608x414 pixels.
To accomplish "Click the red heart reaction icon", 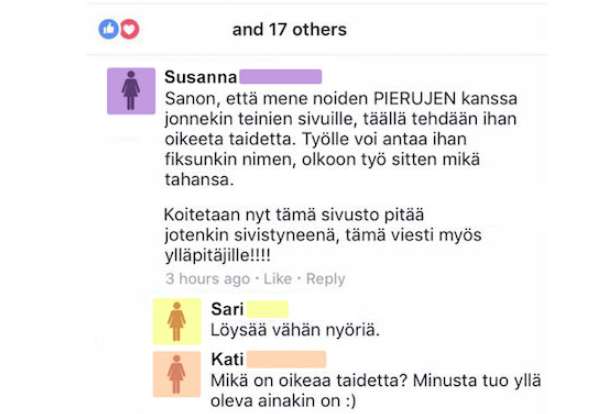I will tap(130, 29).
